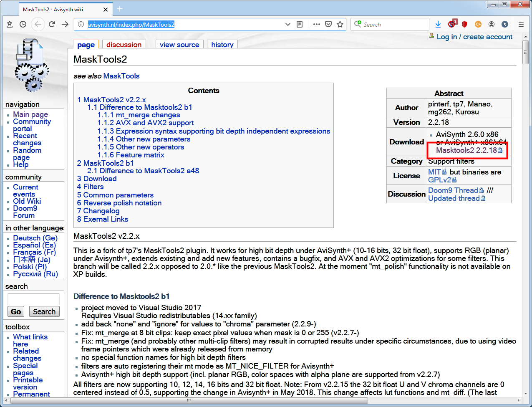Show site information icon in address bar
This screenshot has width=532, height=407.
(81, 24)
